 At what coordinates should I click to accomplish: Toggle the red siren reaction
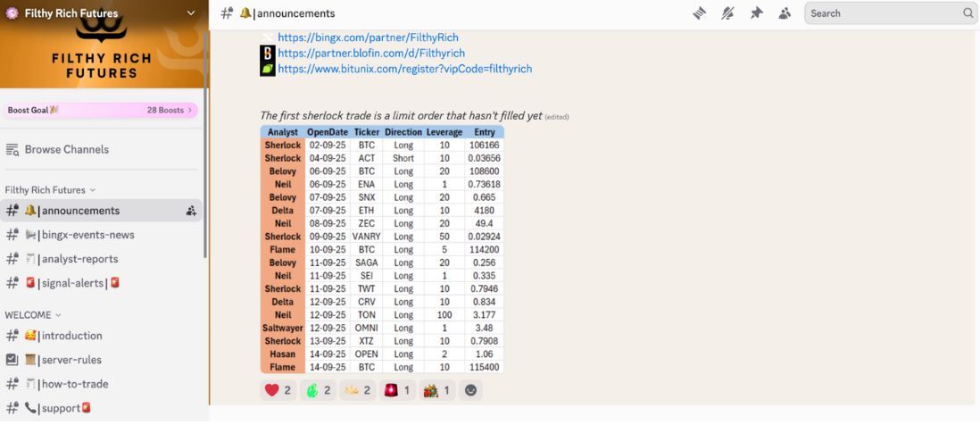(397, 390)
